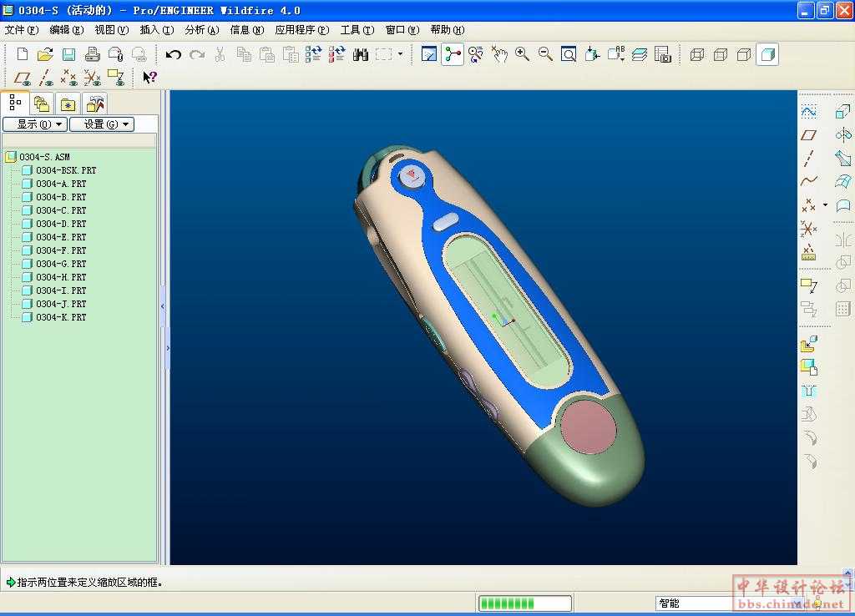Image resolution: width=855 pixels, height=616 pixels.
Task: Toggle annotation element display
Action: click(x=115, y=78)
